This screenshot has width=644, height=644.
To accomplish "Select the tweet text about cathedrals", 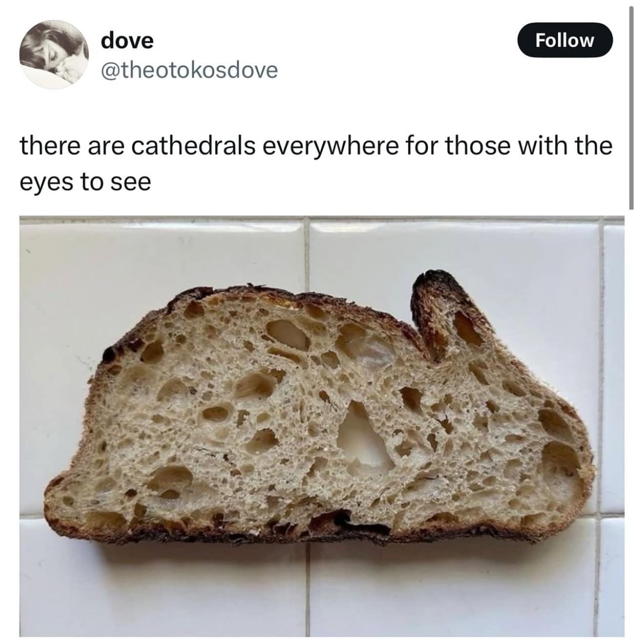I will tap(316, 163).
